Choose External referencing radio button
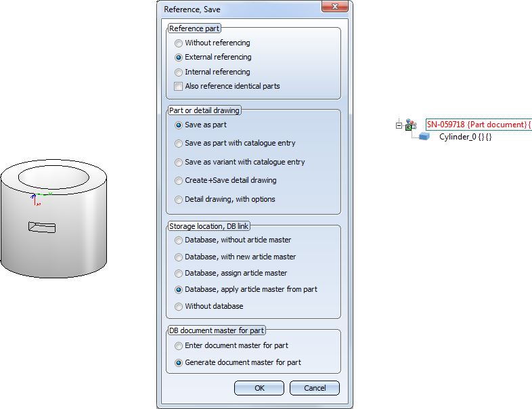Viewport: 532px width, 409px height. pyautogui.click(x=179, y=58)
